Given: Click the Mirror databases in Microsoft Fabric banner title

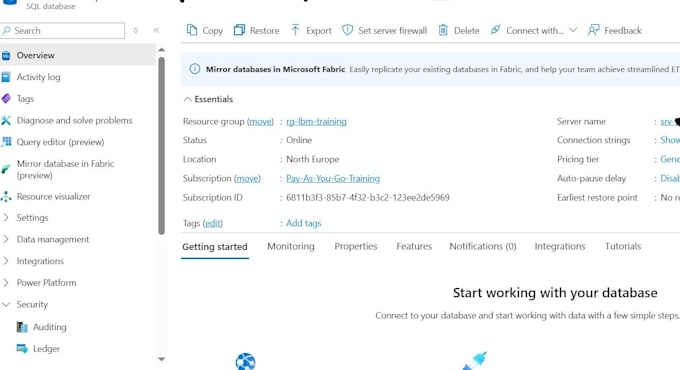Looking at the screenshot, I should pos(275,69).
